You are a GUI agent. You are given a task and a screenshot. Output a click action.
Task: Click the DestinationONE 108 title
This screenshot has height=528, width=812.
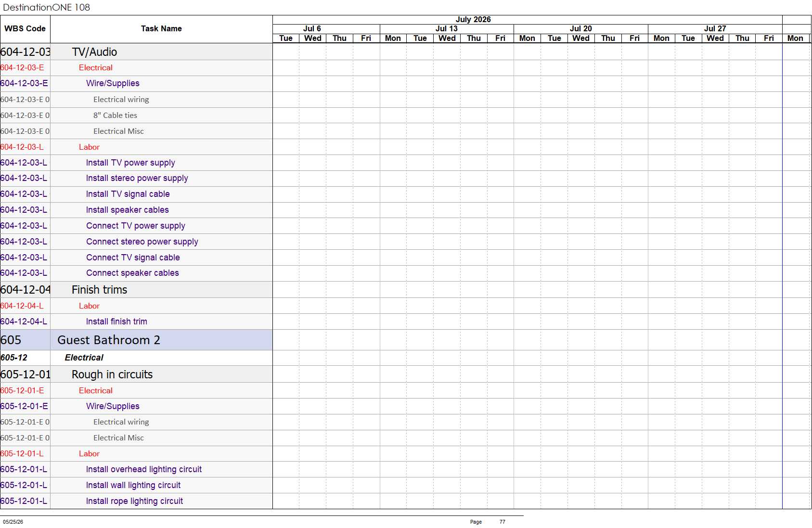click(x=47, y=7)
